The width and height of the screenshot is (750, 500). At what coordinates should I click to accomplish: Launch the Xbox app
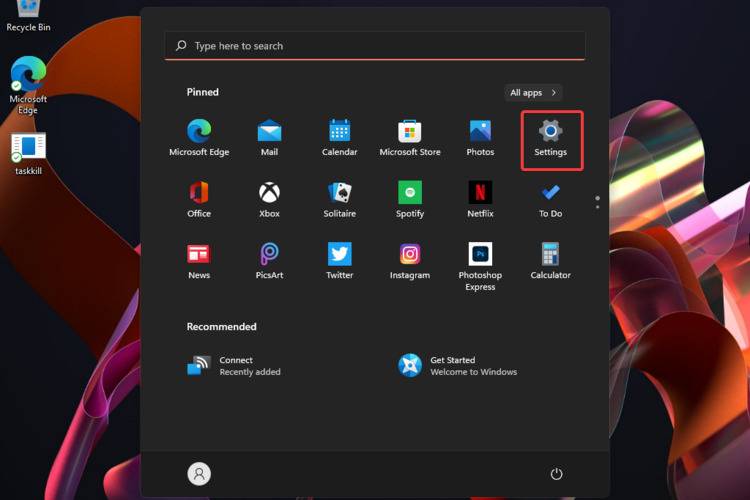269,198
